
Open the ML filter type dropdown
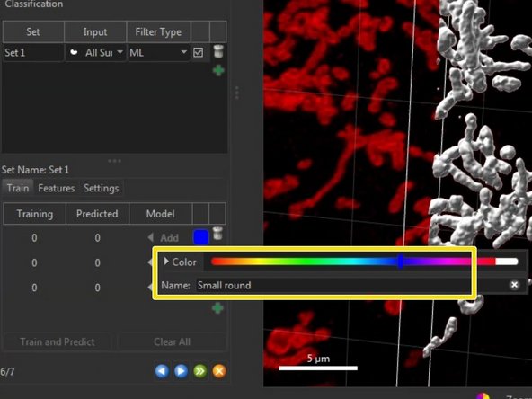158,53
